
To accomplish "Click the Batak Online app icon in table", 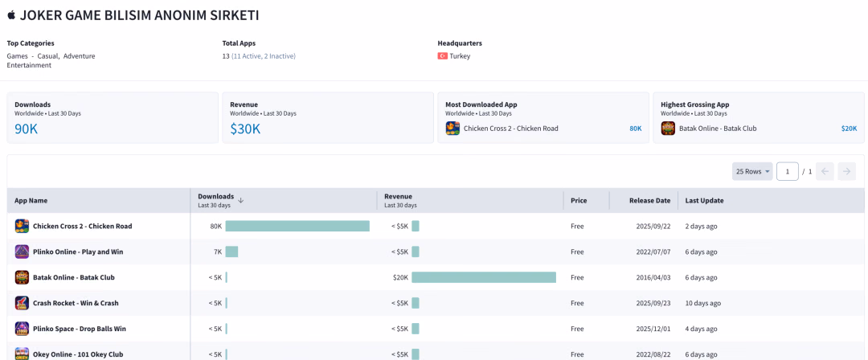I will pos(23,277).
